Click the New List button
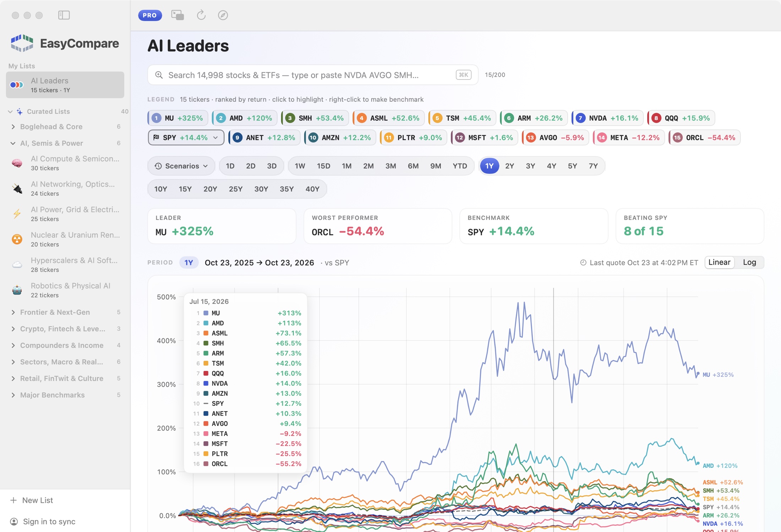 (x=32, y=500)
